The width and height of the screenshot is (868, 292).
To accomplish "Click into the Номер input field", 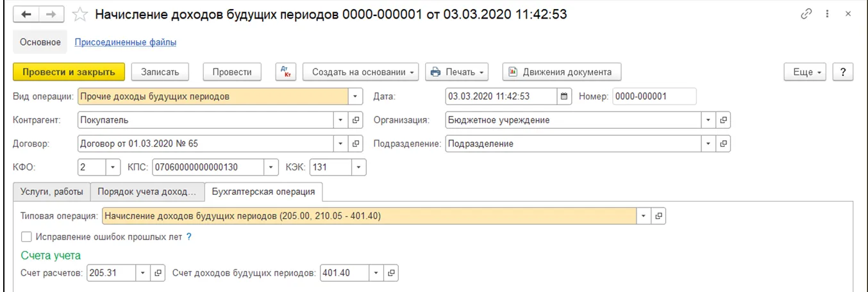I will pyautogui.click(x=654, y=97).
